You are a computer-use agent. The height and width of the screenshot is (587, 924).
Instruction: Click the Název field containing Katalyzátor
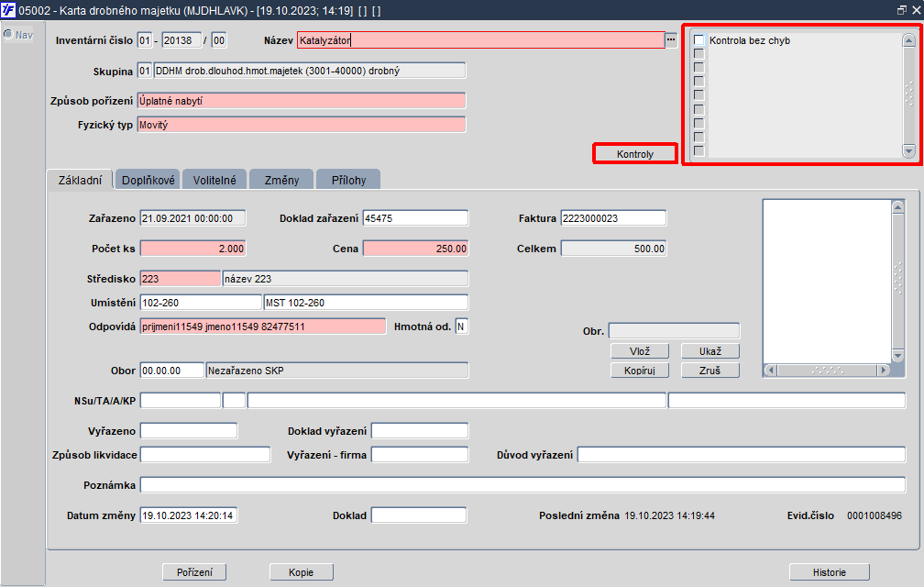(481, 40)
